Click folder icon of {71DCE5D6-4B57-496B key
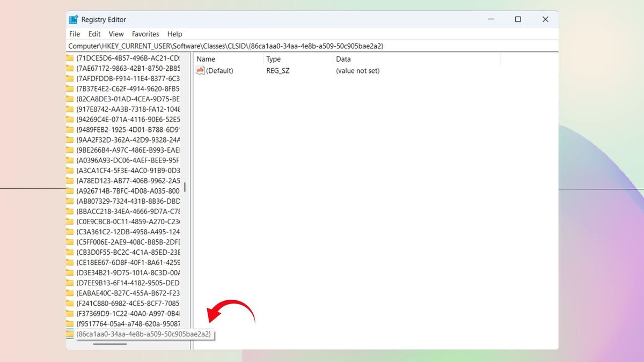Viewport: 644px width, 362px height. pos(70,58)
